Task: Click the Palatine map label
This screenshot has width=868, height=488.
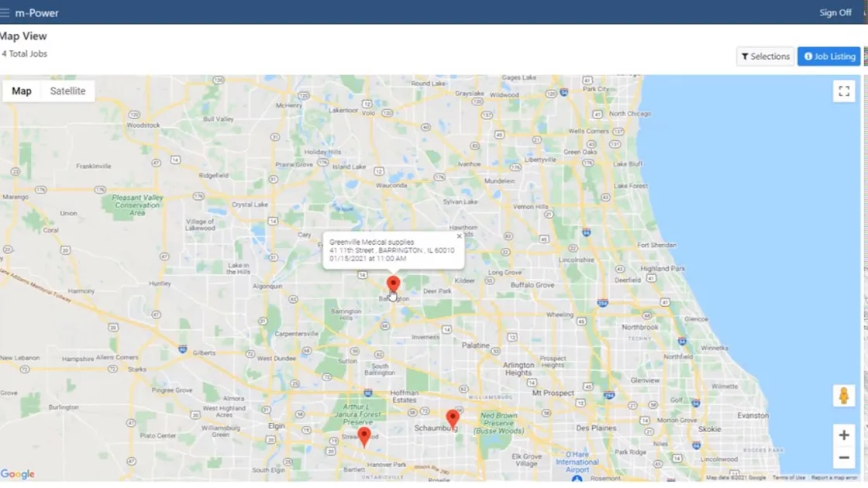Action: (x=476, y=345)
